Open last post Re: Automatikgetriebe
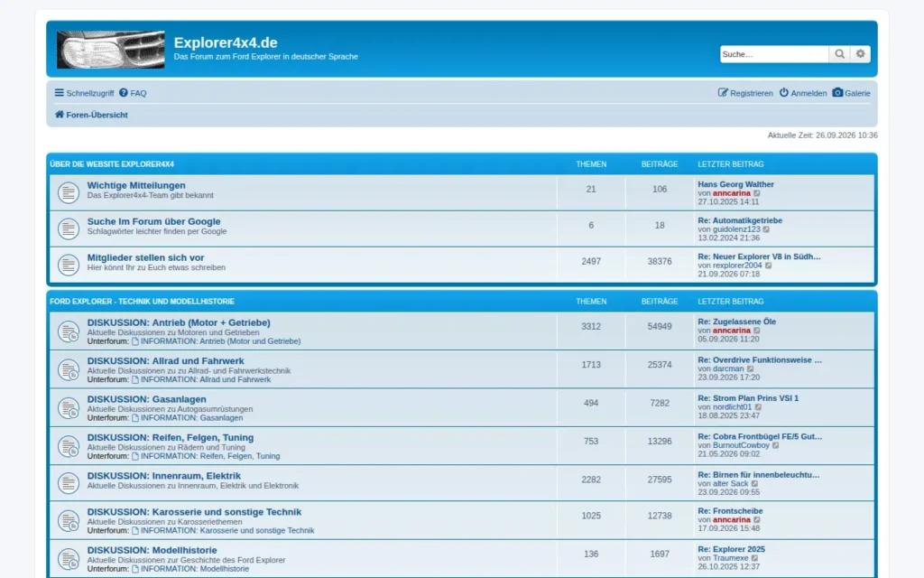 740,220
